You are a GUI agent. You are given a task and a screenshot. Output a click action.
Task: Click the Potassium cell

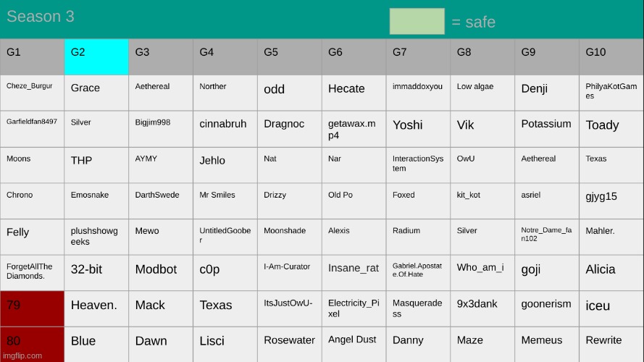[x=546, y=129]
